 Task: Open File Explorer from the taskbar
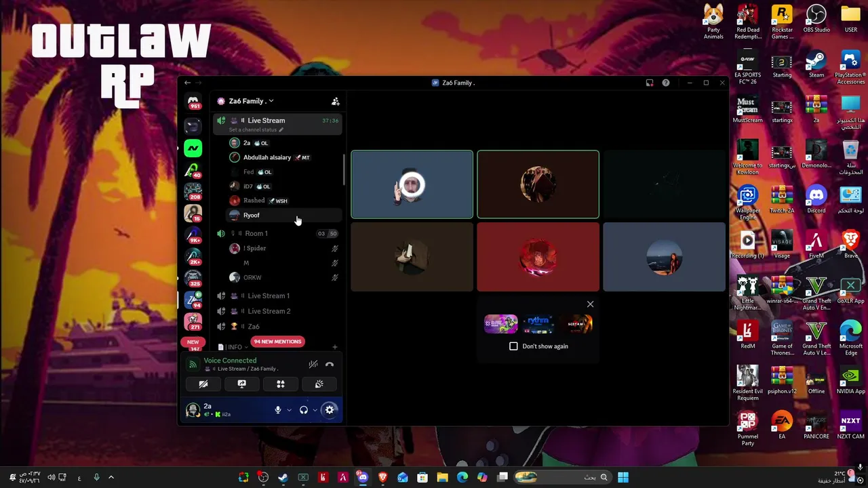coord(442,478)
